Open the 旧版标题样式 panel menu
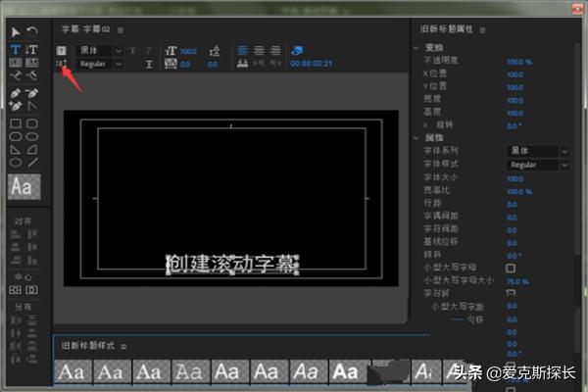The width and height of the screenshot is (588, 392). [x=123, y=346]
